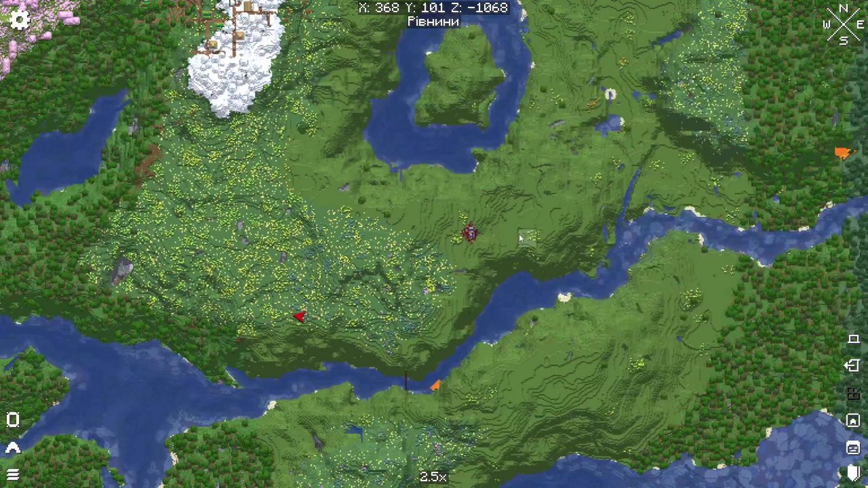Screen dimensions: 868x488
Task: Click the player head icon on the right toolbar
Action: coord(853,447)
